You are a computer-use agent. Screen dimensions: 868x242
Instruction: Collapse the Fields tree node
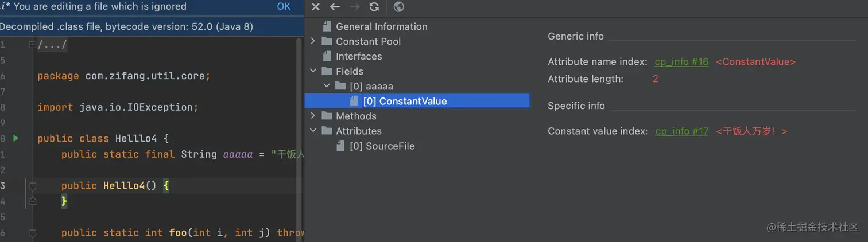coord(313,71)
